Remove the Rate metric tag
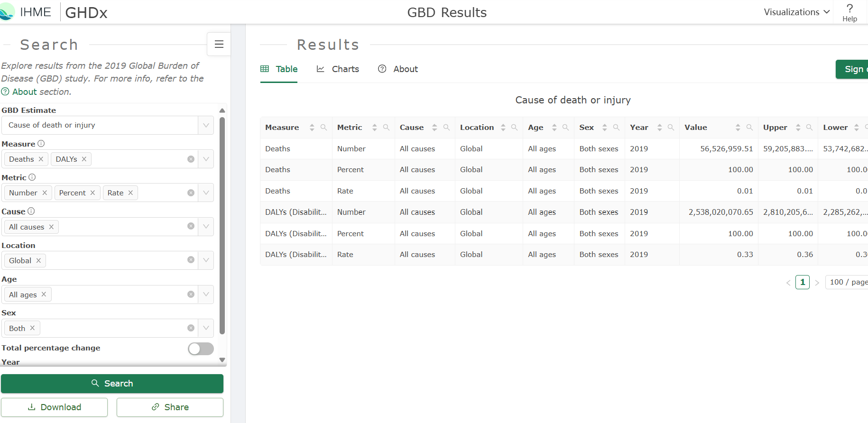Screen dimensions: 868x423 pos(130,193)
